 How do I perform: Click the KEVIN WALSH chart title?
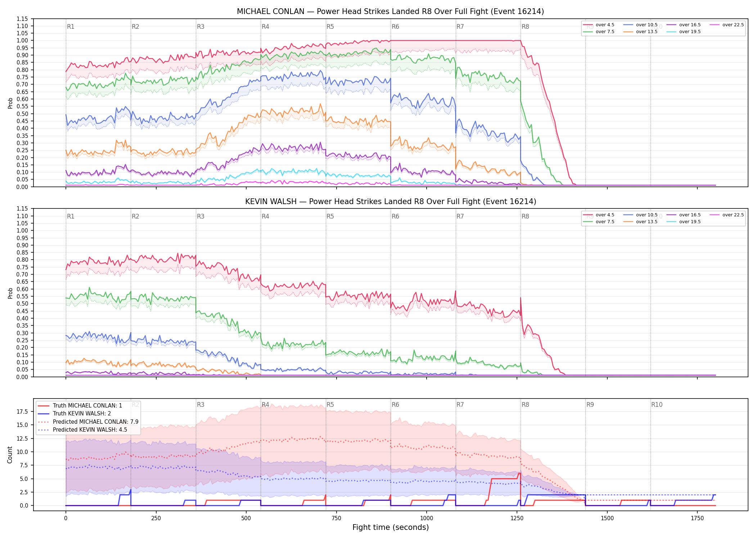(x=391, y=202)
